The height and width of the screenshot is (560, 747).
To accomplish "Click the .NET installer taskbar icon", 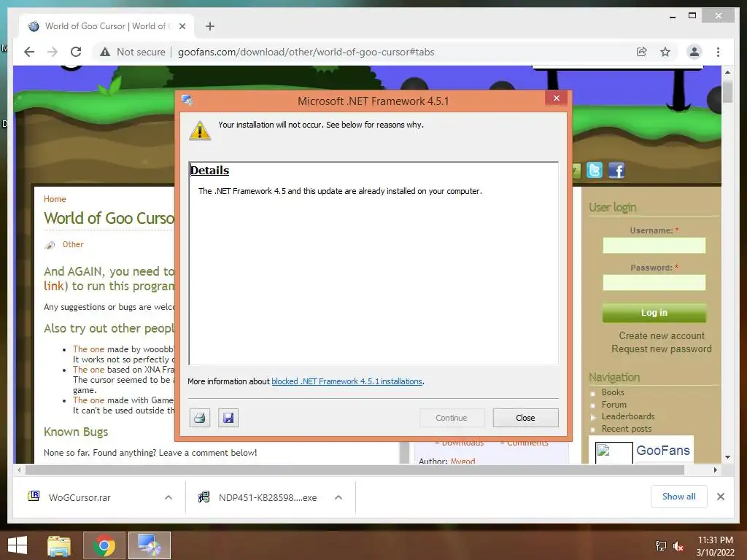I will click(x=149, y=545).
